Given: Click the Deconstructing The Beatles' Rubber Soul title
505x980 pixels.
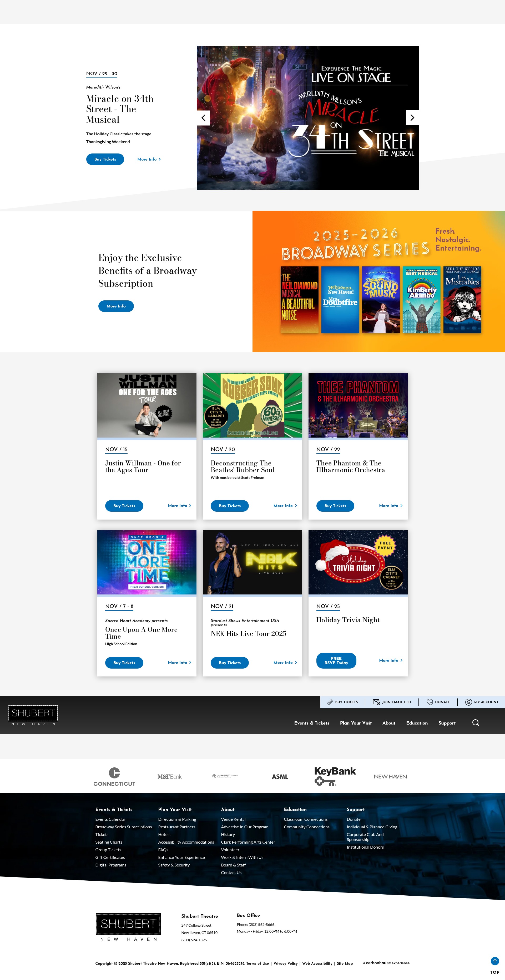Looking at the screenshot, I should coord(243,466).
